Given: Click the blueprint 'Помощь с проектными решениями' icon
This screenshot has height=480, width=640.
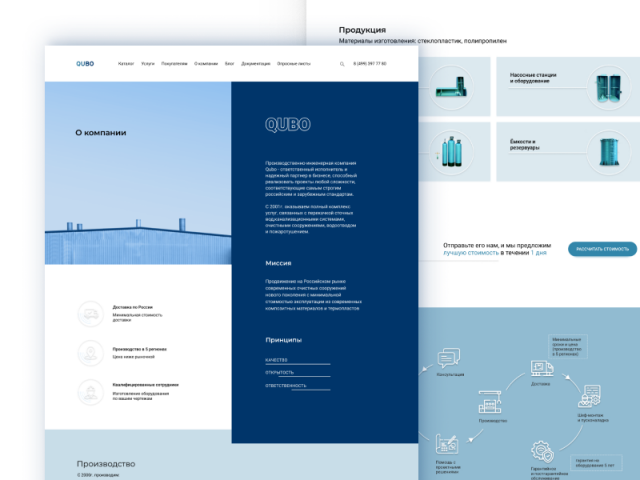Looking at the screenshot, I should point(447,444).
